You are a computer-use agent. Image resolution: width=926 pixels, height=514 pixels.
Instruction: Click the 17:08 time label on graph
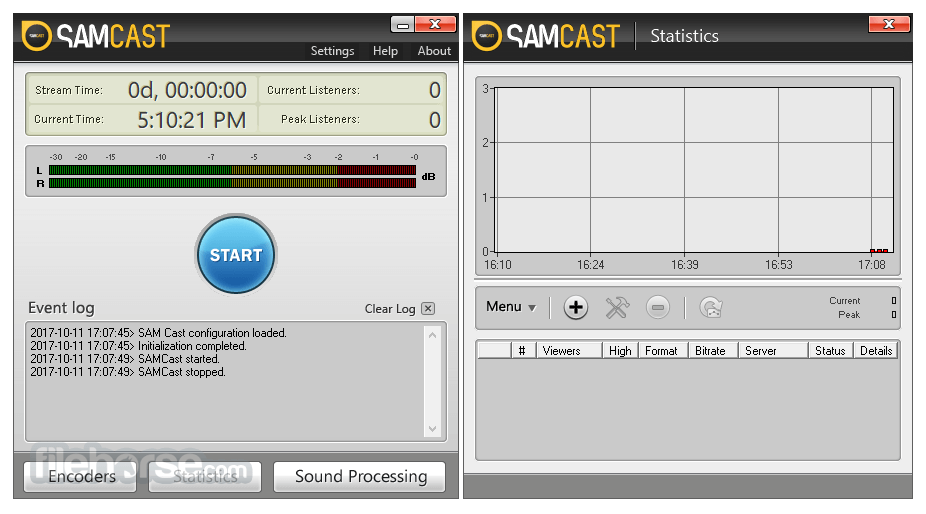(872, 265)
